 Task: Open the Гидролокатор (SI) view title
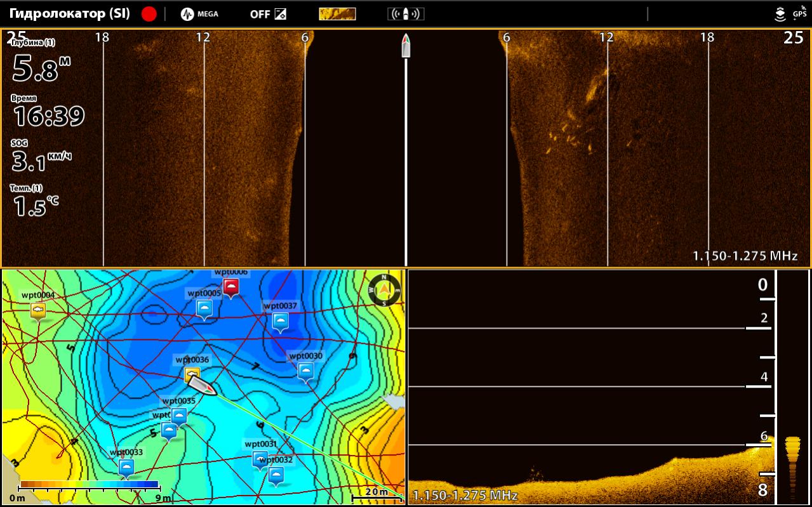[x=70, y=14]
